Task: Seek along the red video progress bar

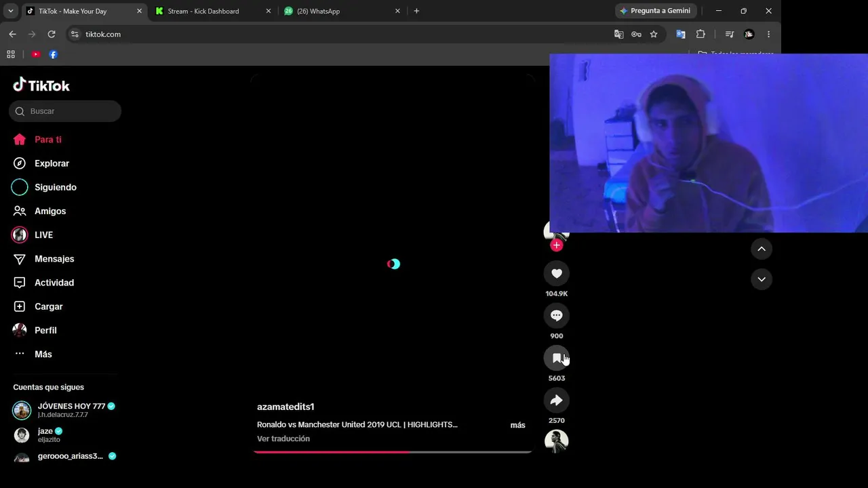Action: click(393, 451)
